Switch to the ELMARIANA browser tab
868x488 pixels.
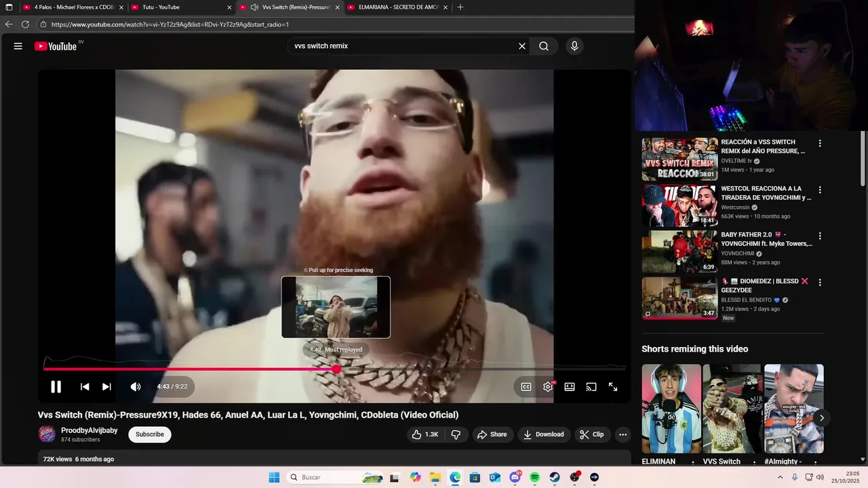398,7
